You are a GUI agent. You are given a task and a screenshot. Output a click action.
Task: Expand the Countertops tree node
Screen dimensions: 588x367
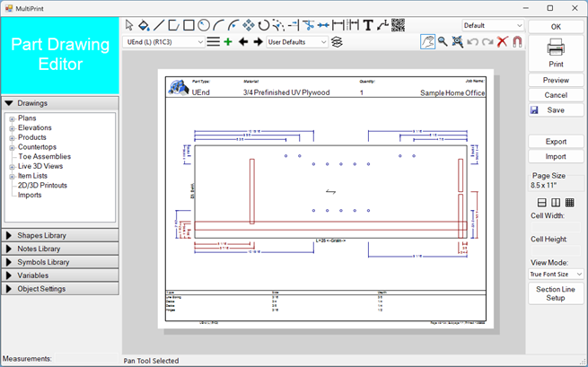point(12,148)
